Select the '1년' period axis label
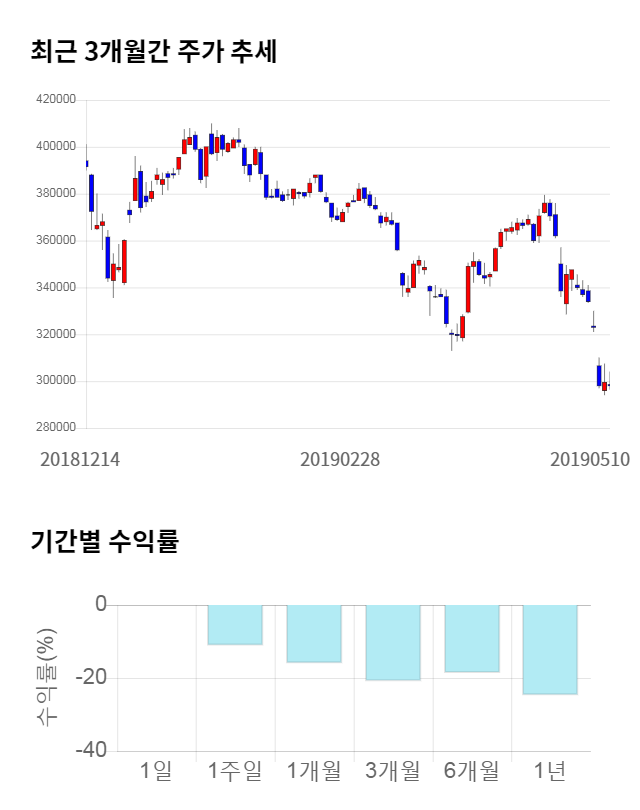This screenshot has width=640, height=810. point(550,771)
